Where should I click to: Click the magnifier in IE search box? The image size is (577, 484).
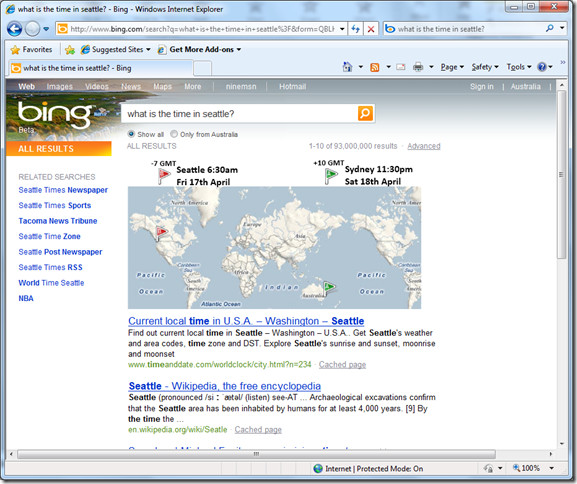point(550,28)
